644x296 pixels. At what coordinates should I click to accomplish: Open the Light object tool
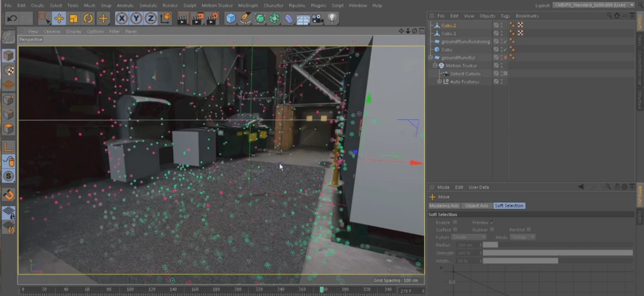coord(332,19)
